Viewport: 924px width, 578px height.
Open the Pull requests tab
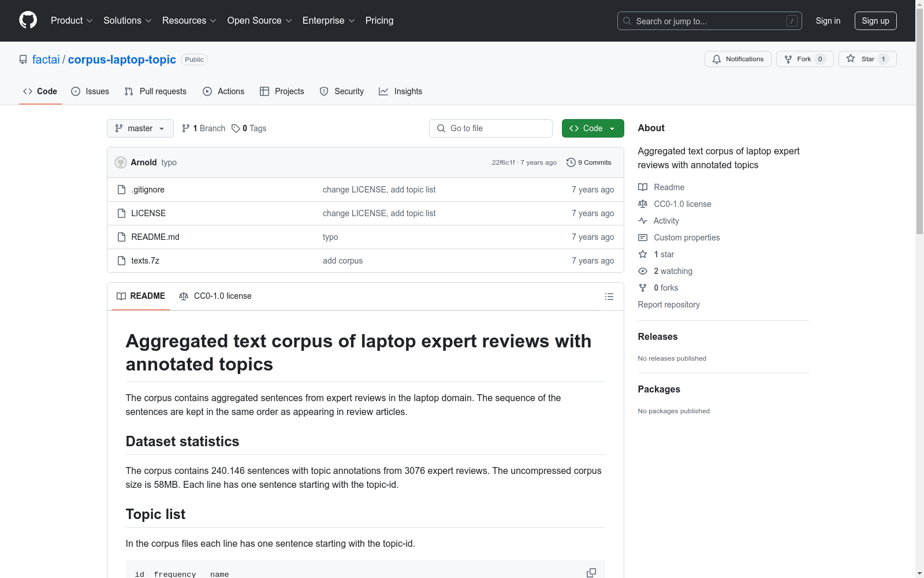155,91
